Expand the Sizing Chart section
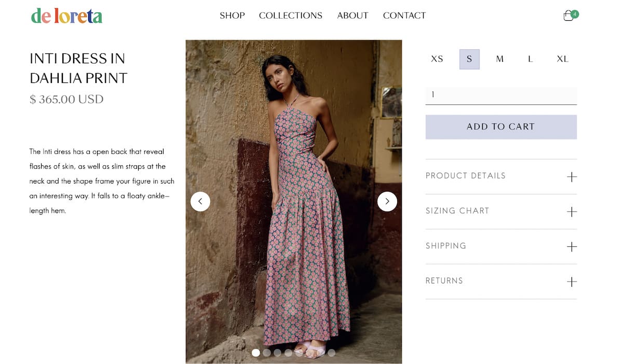Image resolution: width=623 pixels, height=364 pixels. coord(501,212)
